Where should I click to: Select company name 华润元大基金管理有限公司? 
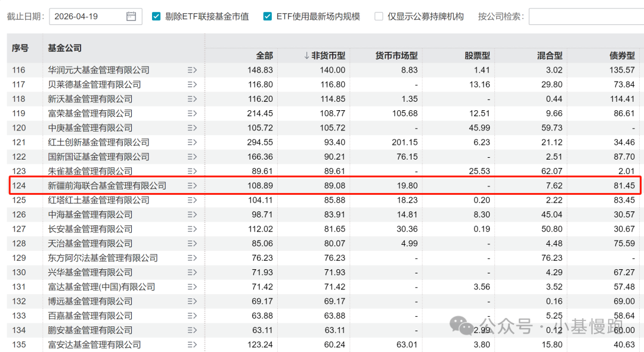98,70
